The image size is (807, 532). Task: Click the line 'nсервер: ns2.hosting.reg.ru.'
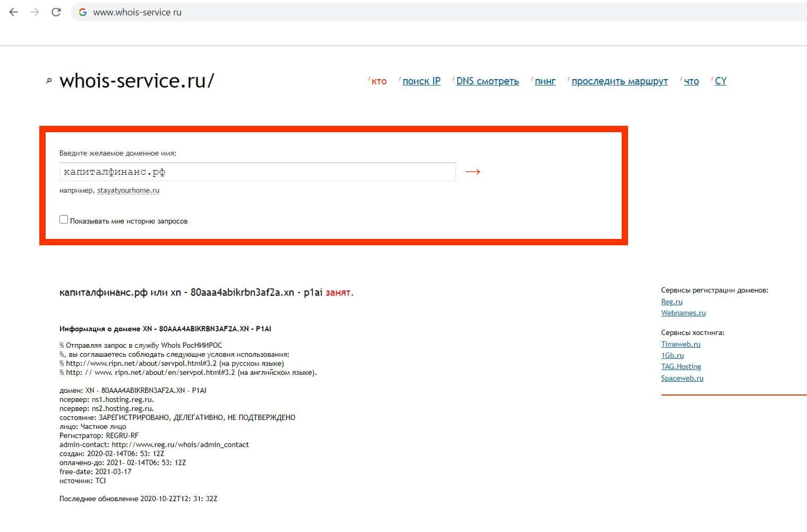click(107, 409)
